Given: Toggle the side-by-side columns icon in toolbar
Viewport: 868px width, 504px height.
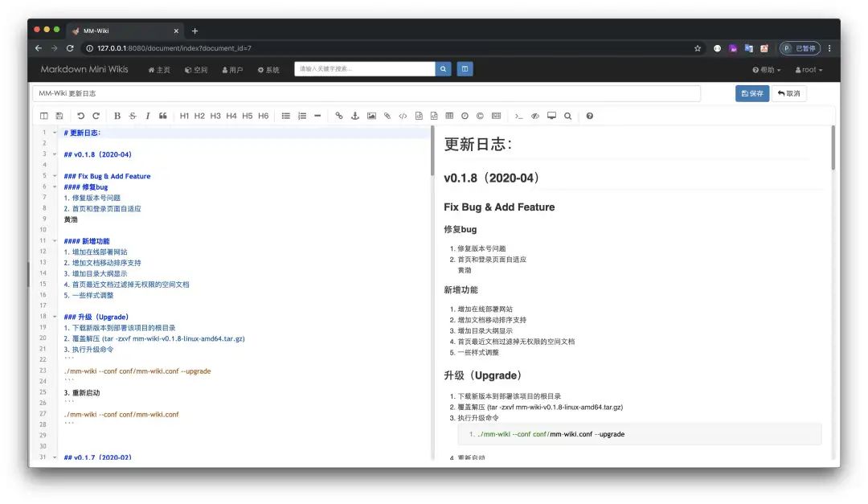Looking at the screenshot, I should tap(44, 116).
